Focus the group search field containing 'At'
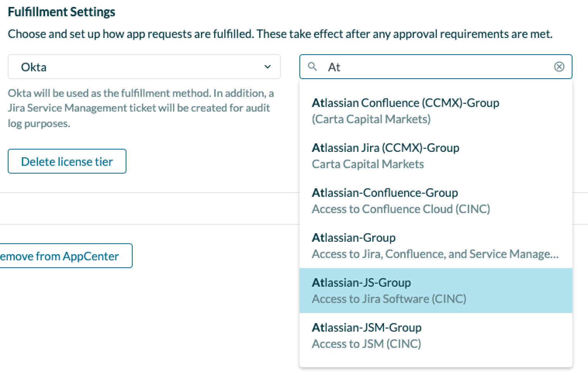Screen dimensions: 588x382 point(434,67)
